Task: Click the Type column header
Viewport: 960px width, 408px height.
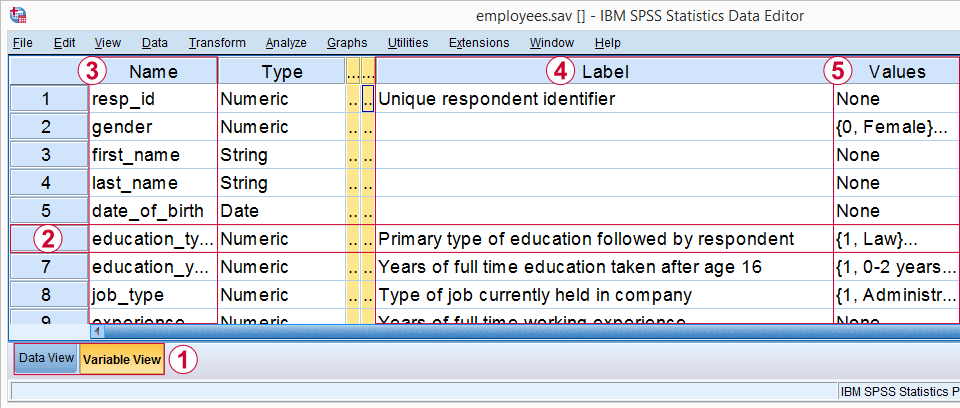Action: tap(281, 71)
